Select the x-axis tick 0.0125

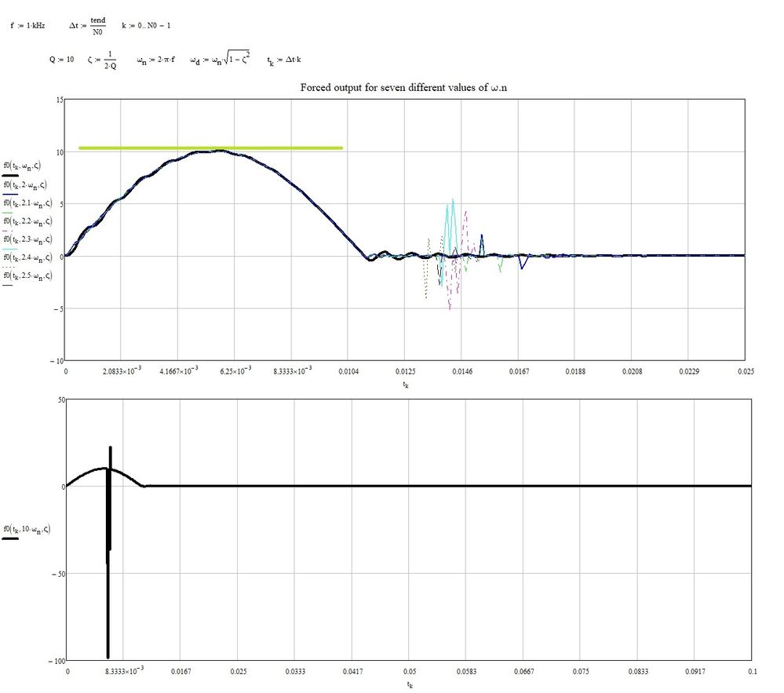(x=406, y=371)
